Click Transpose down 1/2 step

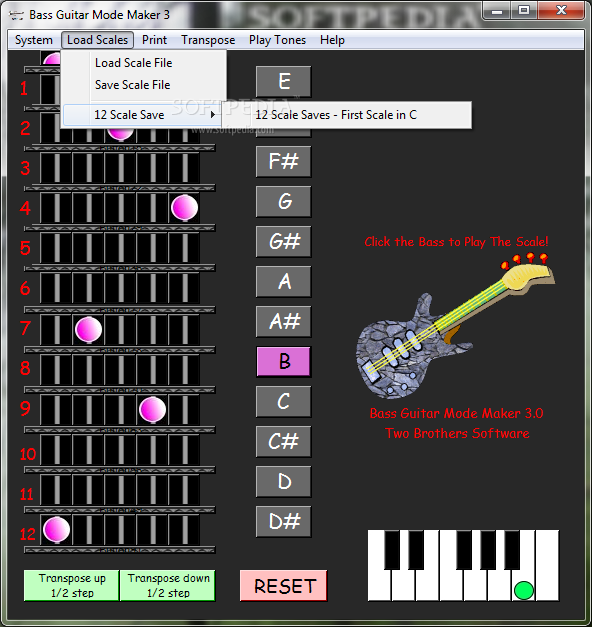168,585
